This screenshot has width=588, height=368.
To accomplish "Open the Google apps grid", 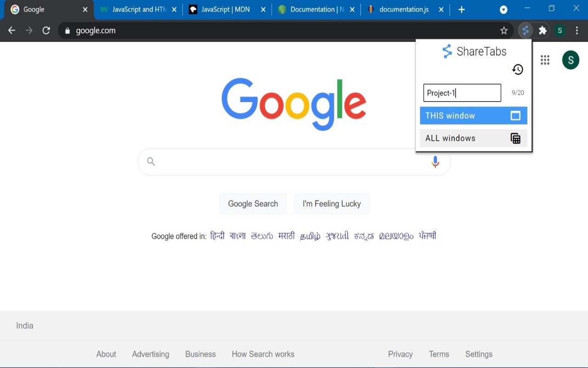I will coord(545,60).
